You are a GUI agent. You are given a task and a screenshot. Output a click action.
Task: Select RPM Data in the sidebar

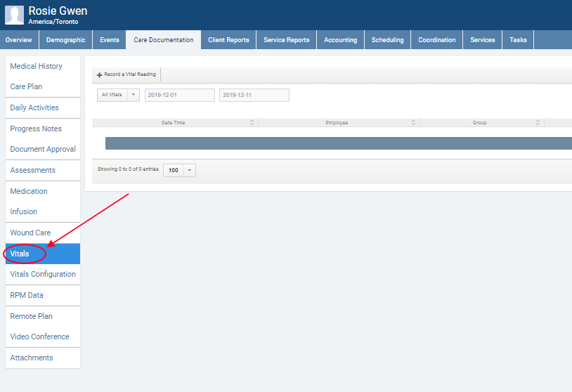coord(27,295)
